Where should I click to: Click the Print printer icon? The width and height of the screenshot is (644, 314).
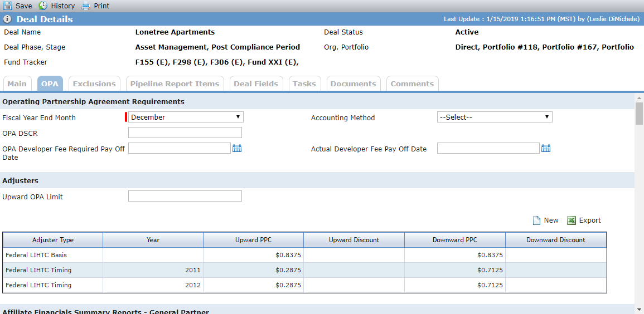click(85, 6)
